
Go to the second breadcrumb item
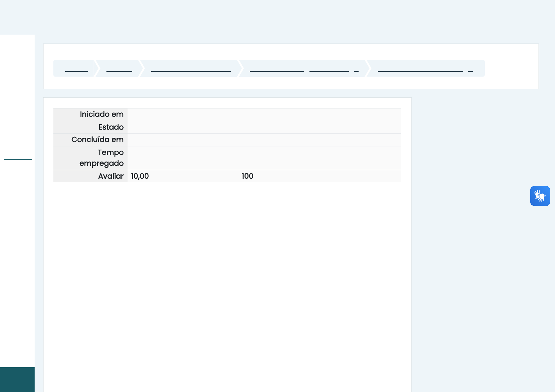tap(119, 69)
